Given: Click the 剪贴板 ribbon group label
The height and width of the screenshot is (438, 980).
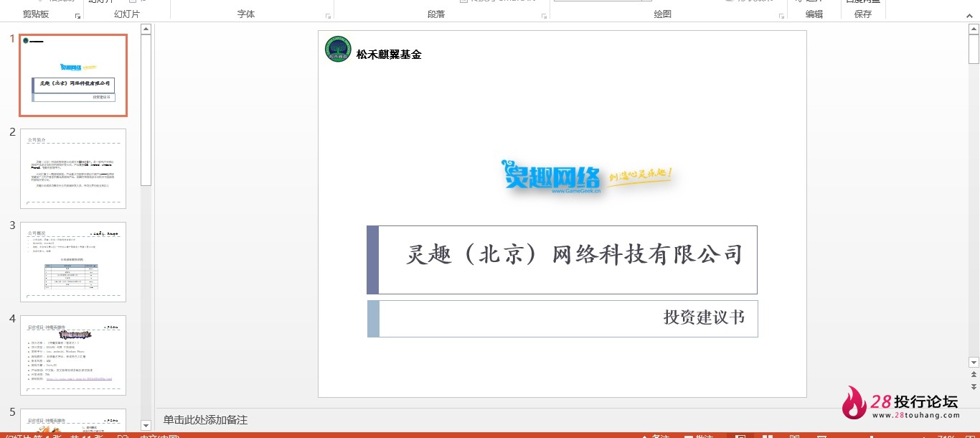Looking at the screenshot, I should tap(36, 14).
